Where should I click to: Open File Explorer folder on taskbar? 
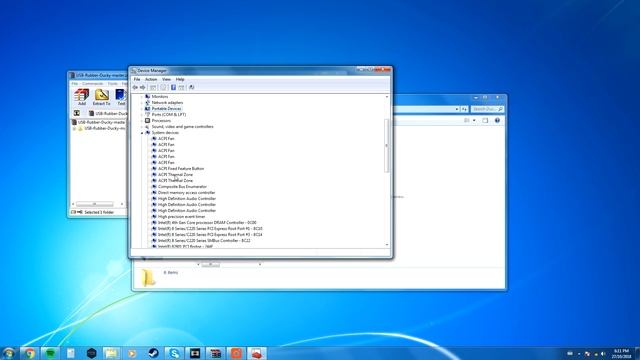111,353
